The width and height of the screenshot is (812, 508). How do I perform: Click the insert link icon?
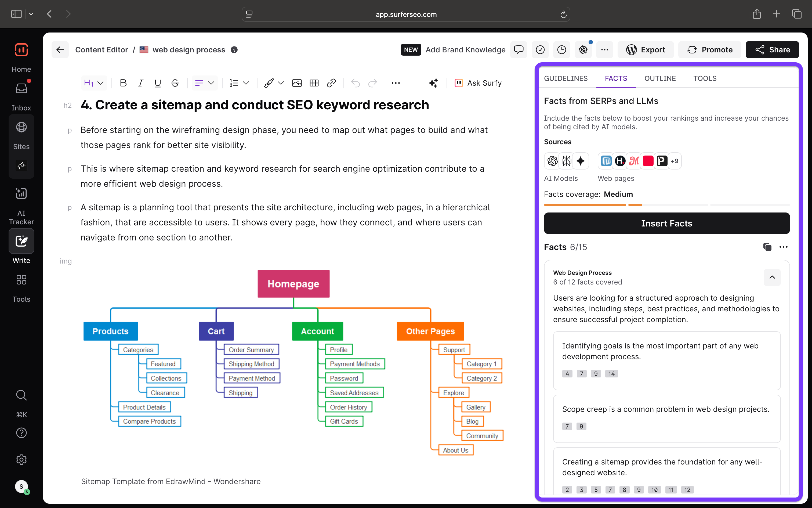(331, 83)
